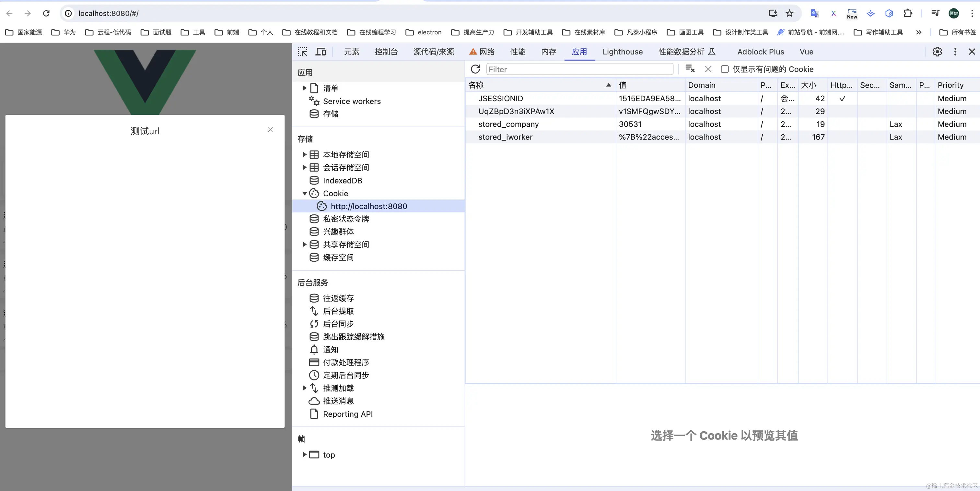The height and width of the screenshot is (491, 980).
Task: Expand the shared storage item
Action: [304, 244]
